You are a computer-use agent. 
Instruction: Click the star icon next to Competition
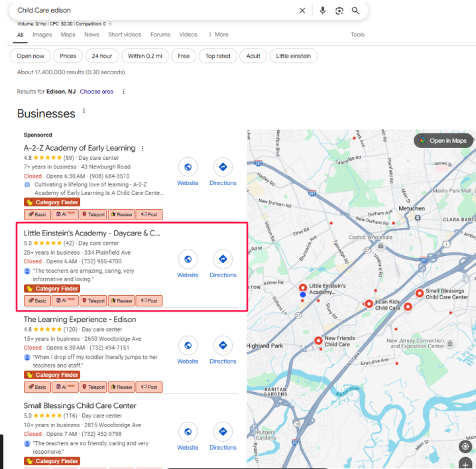[x=110, y=24]
